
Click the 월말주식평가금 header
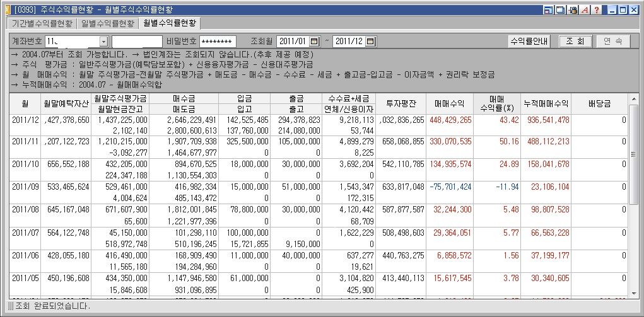120,98
